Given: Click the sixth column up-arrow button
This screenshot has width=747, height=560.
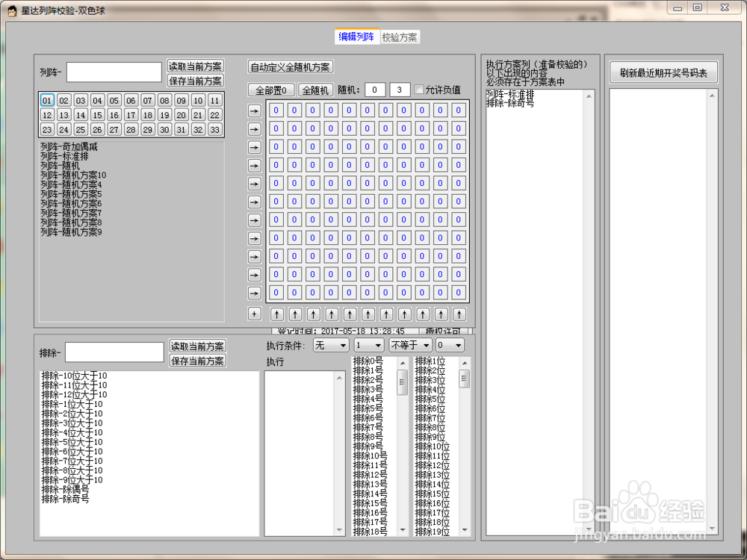Looking at the screenshot, I should click(368, 314).
